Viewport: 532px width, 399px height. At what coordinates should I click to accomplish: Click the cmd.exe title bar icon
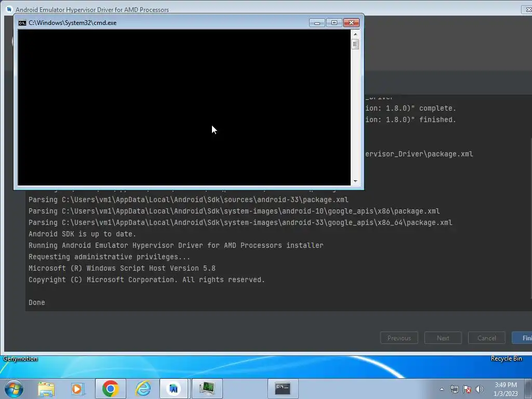[22, 23]
